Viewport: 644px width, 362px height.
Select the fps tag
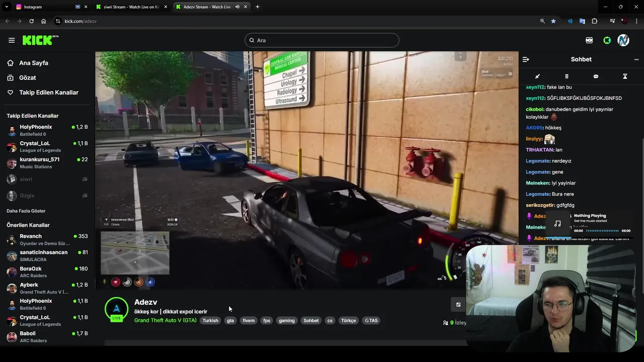[267, 320]
